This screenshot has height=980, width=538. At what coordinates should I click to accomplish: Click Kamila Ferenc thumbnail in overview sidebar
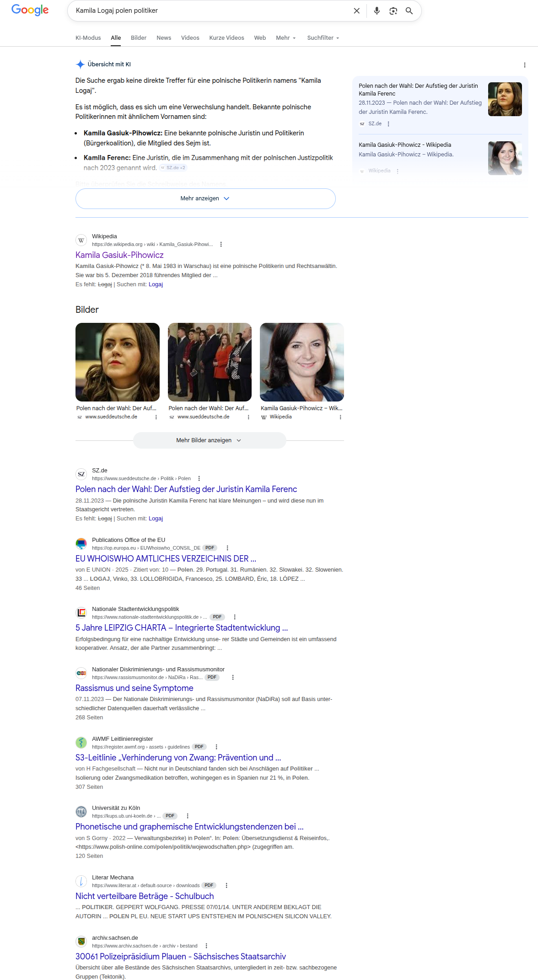[505, 99]
